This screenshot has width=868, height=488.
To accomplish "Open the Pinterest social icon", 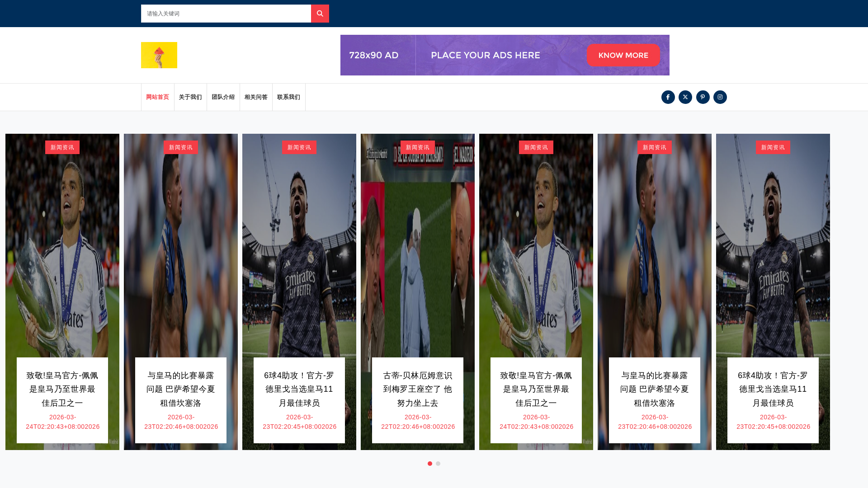I will (703, 97).
